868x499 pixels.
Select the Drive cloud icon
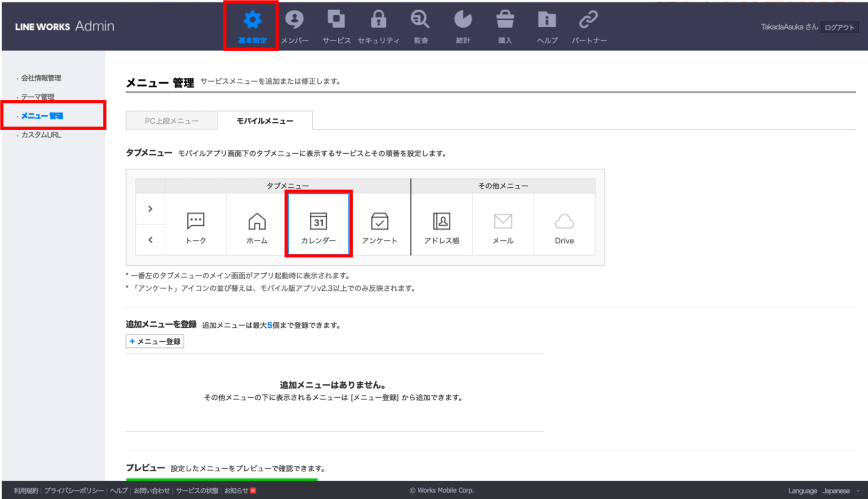[x=564, y=221]
